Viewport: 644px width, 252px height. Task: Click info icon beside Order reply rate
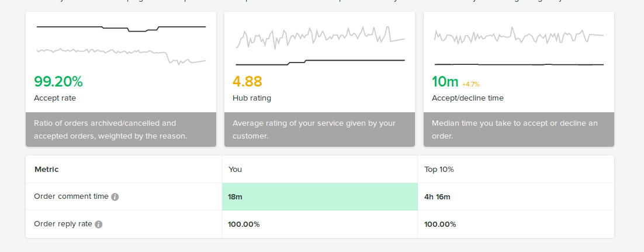click(99, 225)
